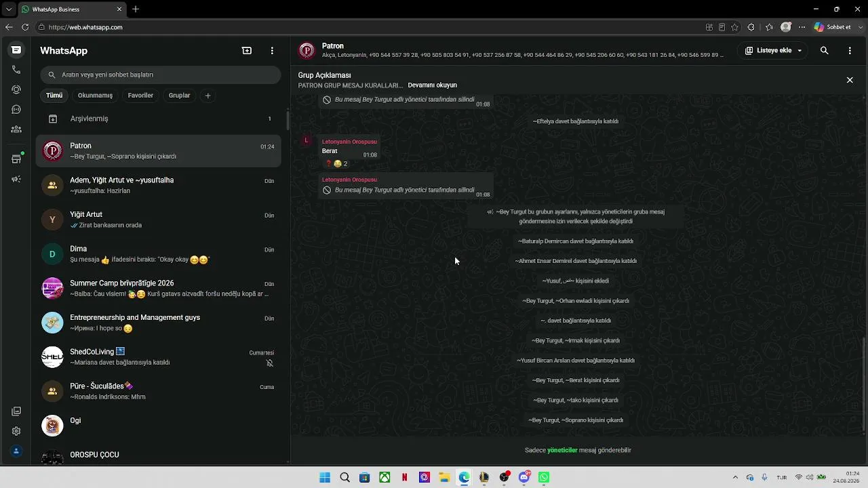The height and width of the screenshot is (488, 868).
Task: Click Devamını okuyun to read more
Action: (x=432, y=85)
